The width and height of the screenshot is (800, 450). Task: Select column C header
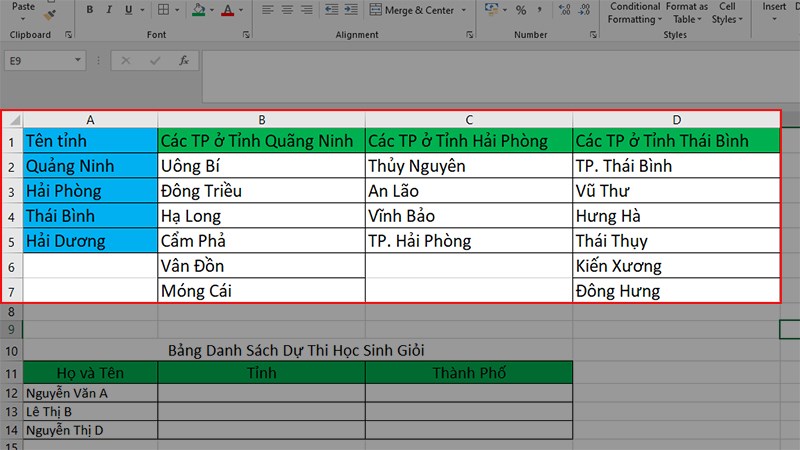pos(469,120)
